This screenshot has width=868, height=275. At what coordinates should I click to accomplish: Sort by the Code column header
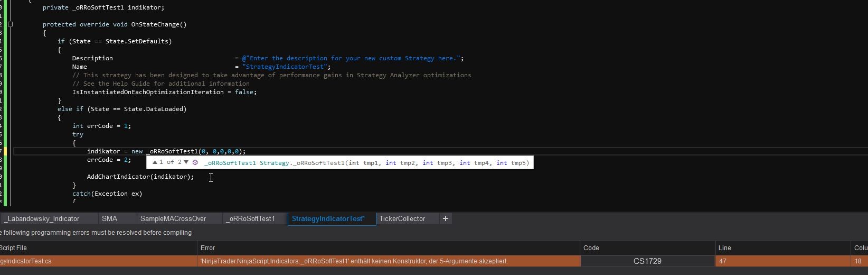(647, 247)
